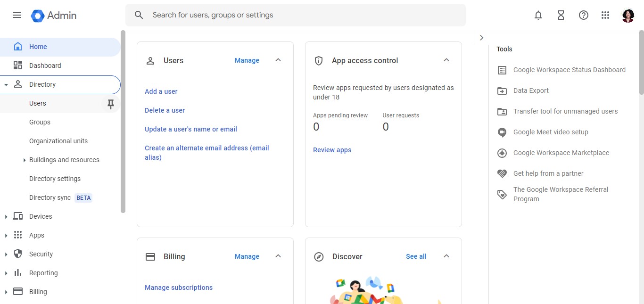Open notifications bell icon
The width and height of the screenshot is (644, 304).
[538, 15]
